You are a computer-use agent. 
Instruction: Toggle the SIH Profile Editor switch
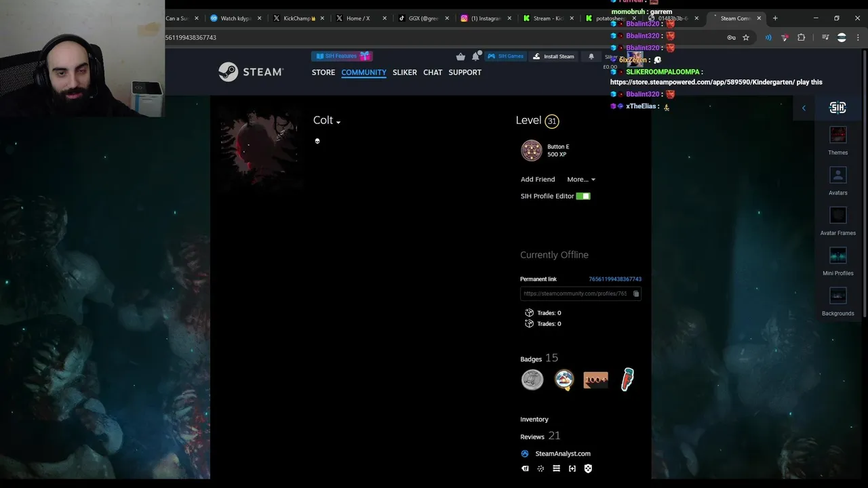click(x=583, y=196)
